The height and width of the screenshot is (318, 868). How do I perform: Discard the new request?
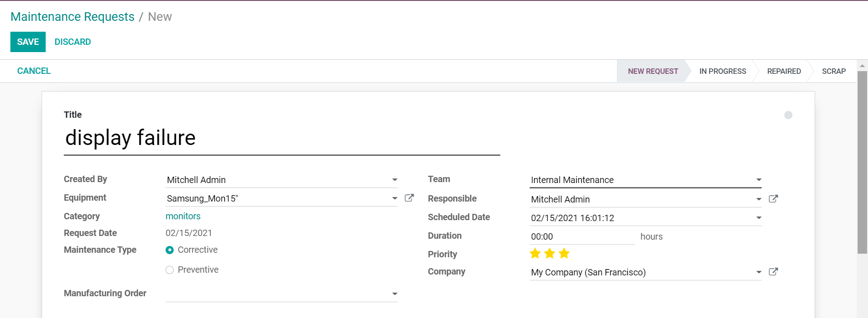click(x=73, y=42)
